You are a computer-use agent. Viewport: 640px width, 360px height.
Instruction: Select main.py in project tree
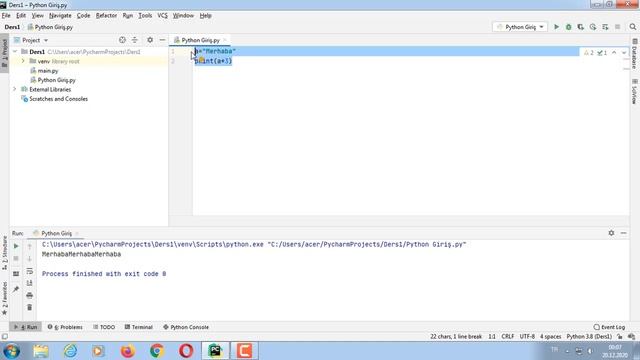point(48,71)
